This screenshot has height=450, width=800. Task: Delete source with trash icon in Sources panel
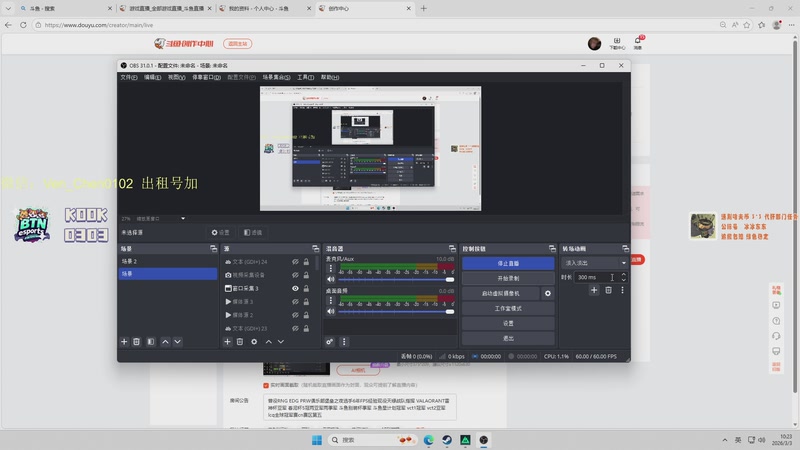coord(240,342)
